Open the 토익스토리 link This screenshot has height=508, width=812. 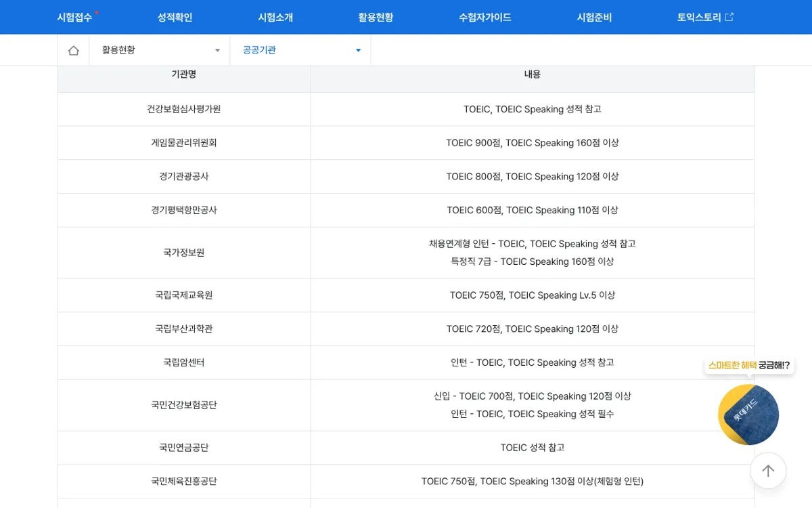click(x=699, y=17)
